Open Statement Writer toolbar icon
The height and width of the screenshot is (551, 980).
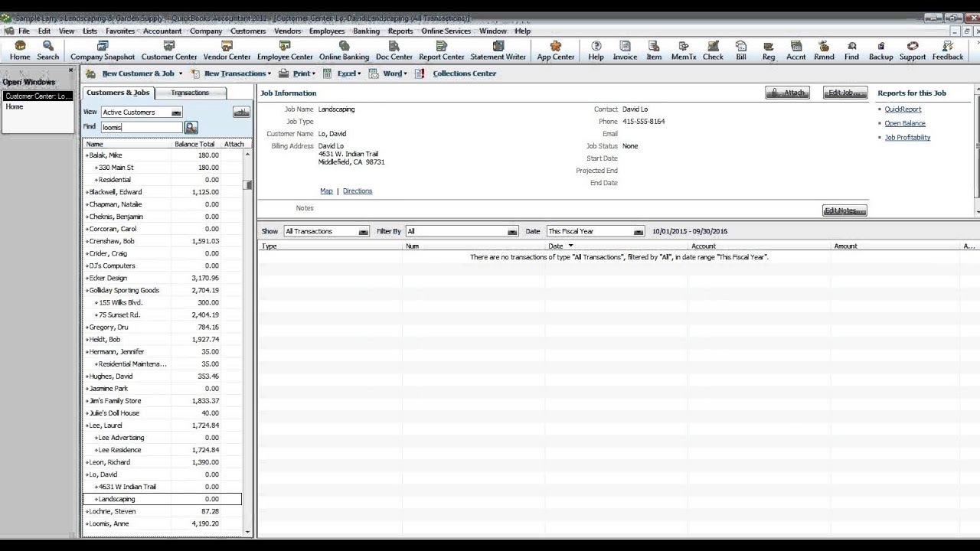point(498,51)
